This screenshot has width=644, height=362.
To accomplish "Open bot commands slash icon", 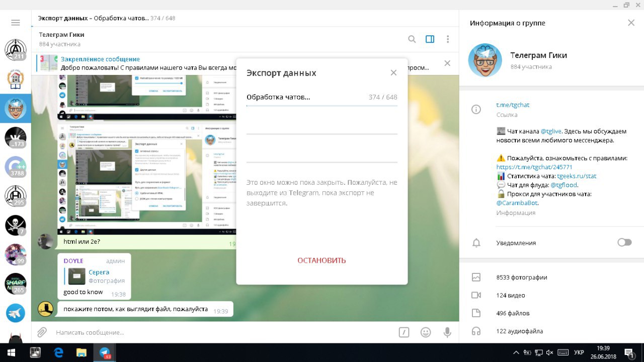I will 404,332.
